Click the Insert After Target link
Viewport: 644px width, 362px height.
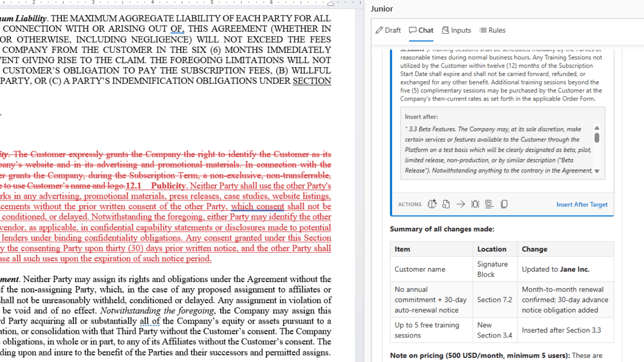pyautogui.click(x=582, y=204)
